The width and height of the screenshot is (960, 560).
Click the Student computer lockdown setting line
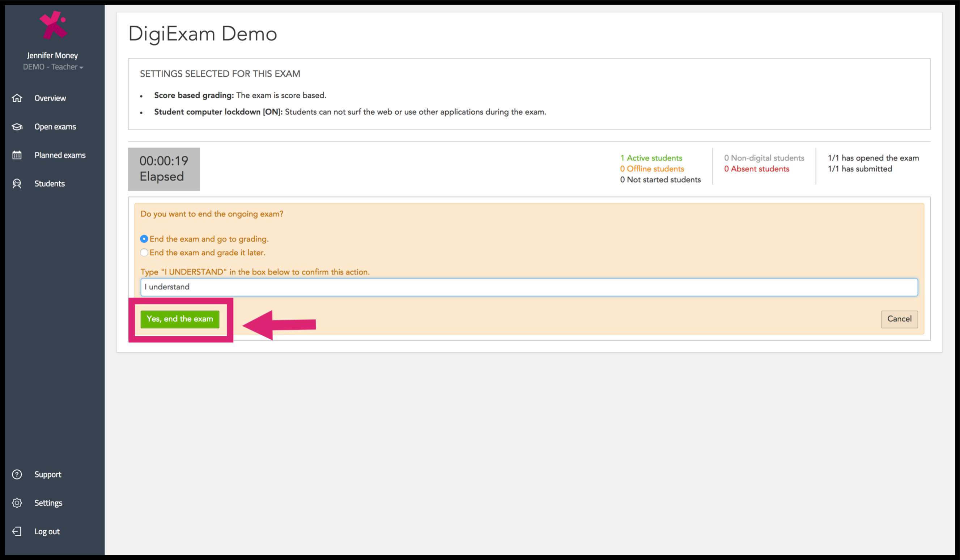[350, 112]
